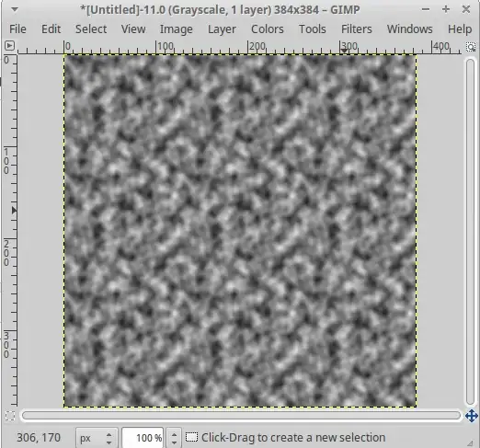Click the rectangle select icon in status bar

coord(191,438)
